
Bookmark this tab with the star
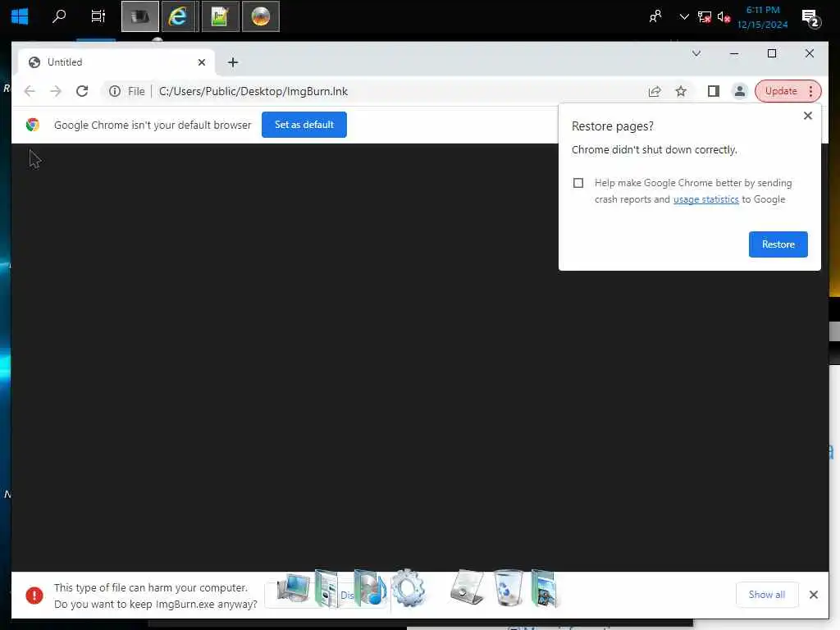pos(681,92)
